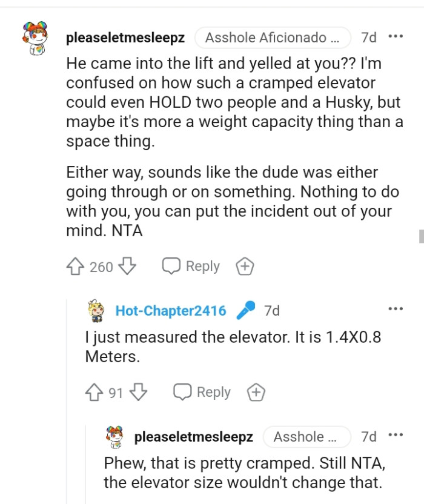
Task: Open Hot-Chapter2416's username link
Action: (x=170, y=310)
